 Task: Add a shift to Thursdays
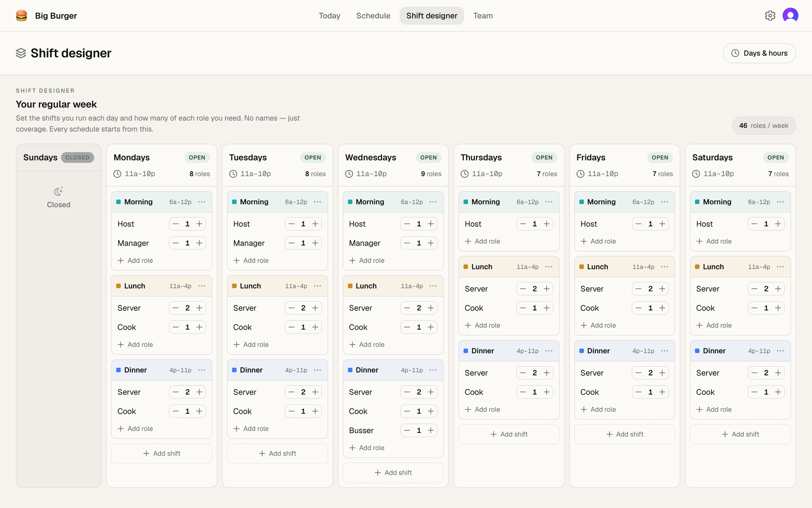(509, 434)
